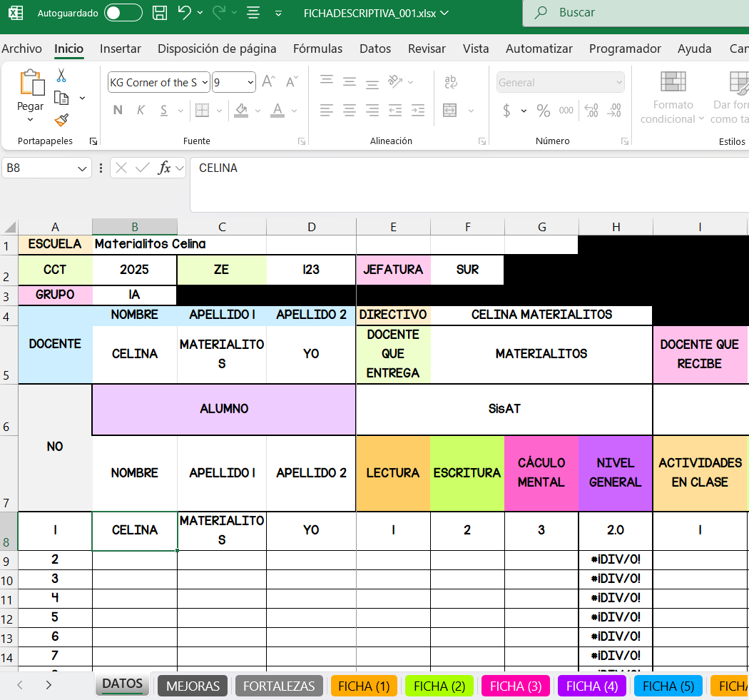Open the FICHA (2) green sheet tab

[439, 686]
